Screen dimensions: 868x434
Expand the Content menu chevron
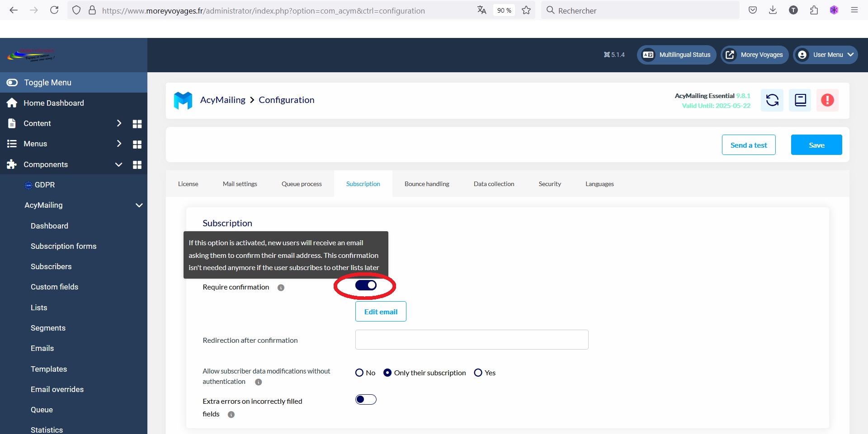pos(119,123)
